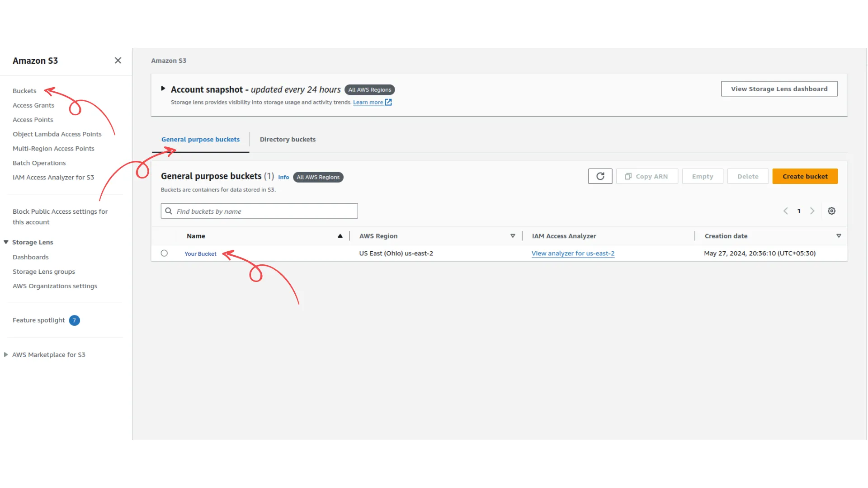Sort by Name column ascending arrow
868x488 pixels.
click(340, 236)
